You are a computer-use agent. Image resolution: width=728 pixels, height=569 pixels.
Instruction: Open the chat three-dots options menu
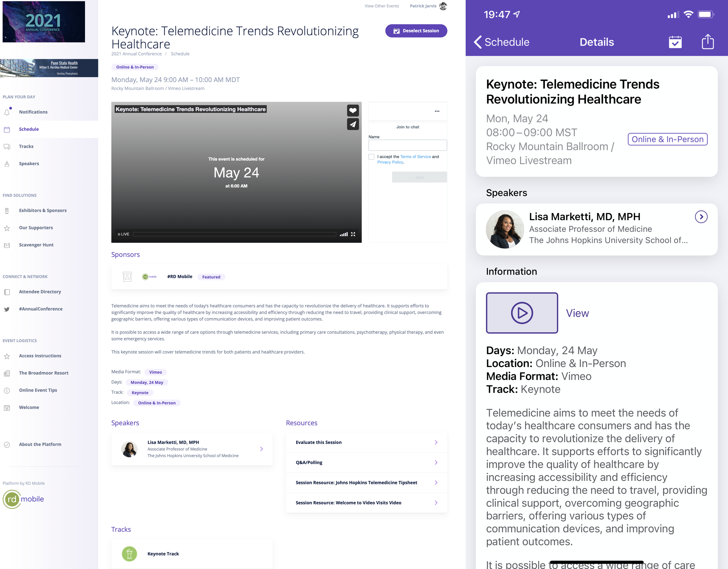[x=437, y=111]
